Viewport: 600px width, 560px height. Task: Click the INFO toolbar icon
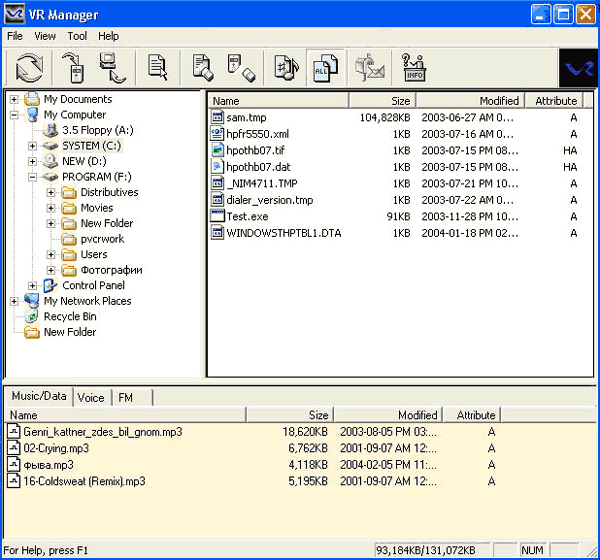(x=414, y=68)
